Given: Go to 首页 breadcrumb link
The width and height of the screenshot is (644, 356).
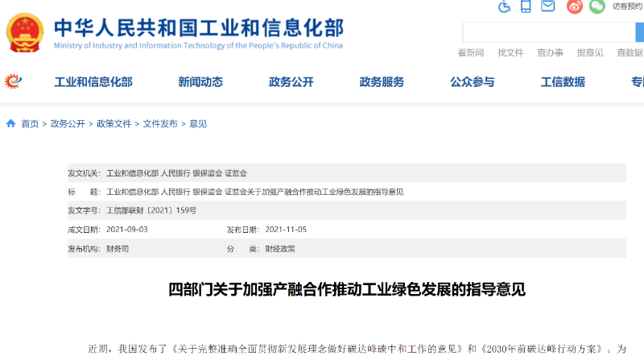Looking at the screenshot, I should 30,124.
